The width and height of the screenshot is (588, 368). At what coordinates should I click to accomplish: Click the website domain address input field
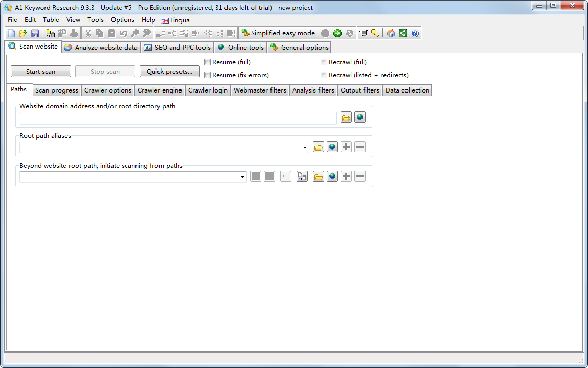pyautogui.click(x=178, y=118)
